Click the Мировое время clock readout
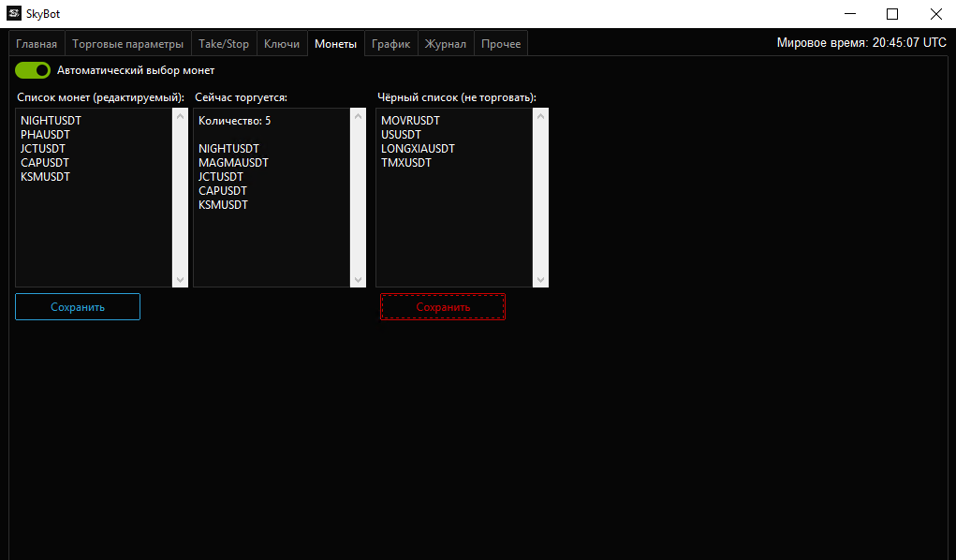The width and height of the screenshot is (956, 560). 861,43
